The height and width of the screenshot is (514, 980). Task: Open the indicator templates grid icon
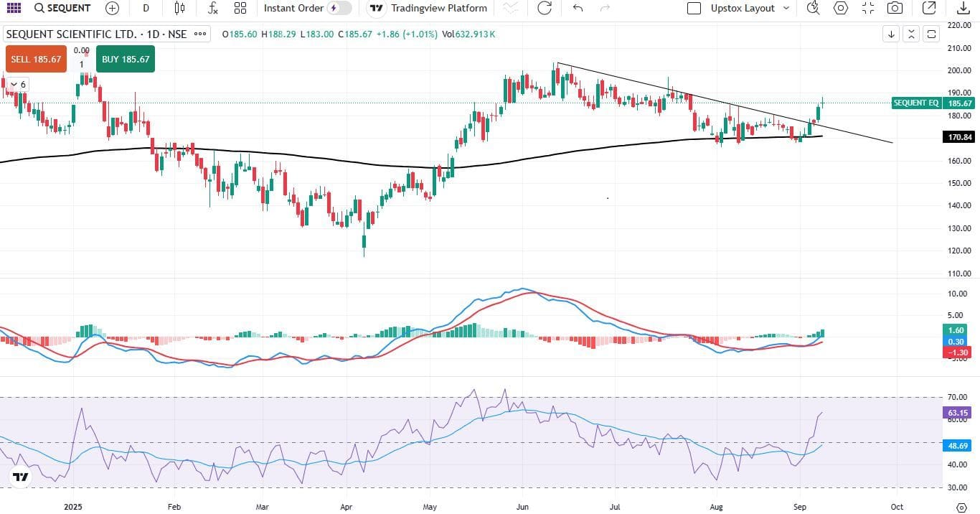click(x=240, y=8)
